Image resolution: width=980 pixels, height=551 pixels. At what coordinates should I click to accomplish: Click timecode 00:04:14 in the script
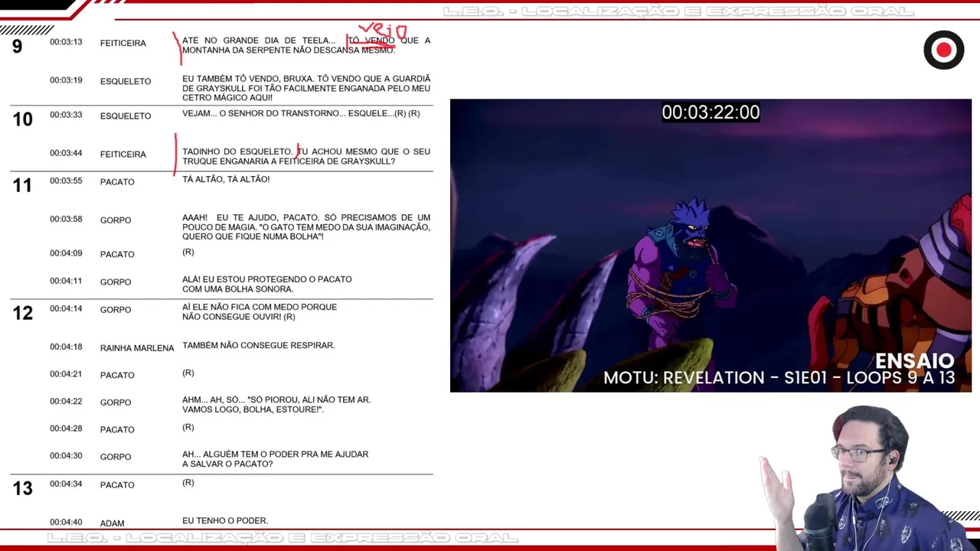(x=66, y=308)
